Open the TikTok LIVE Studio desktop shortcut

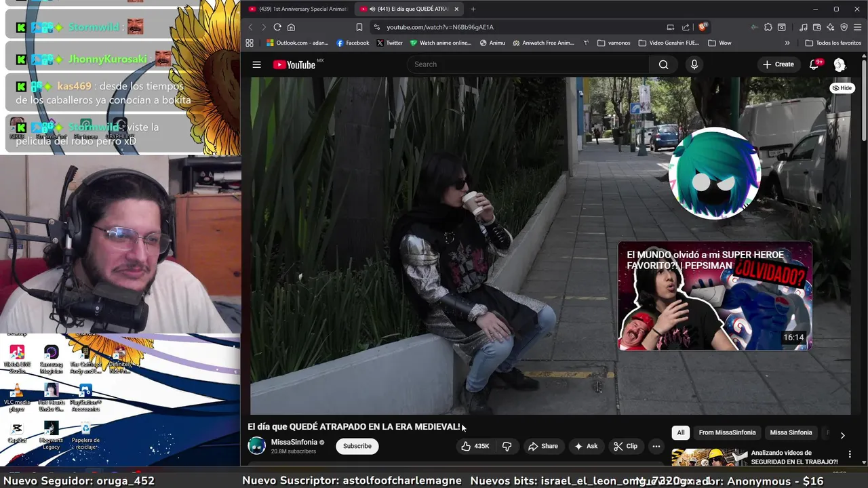pos(17,359)
